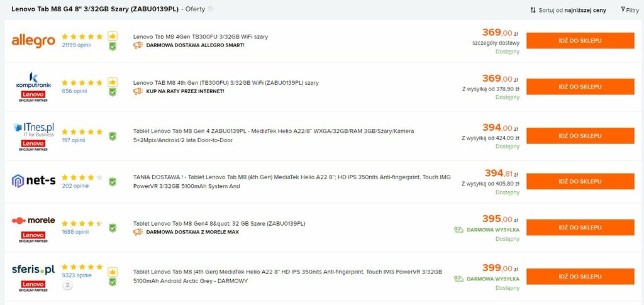Screen dimensions: 644x305
Task: Go to shop for Komputronik offer
Action: point(580,87)
